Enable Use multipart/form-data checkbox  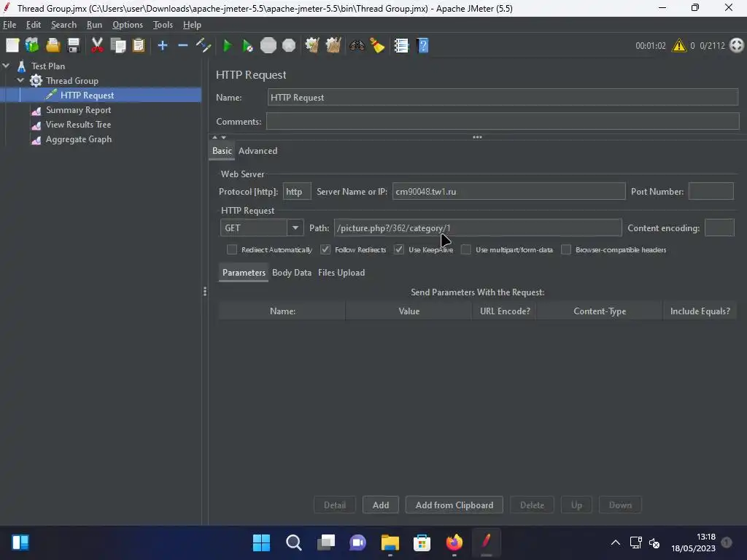[466, 249]
